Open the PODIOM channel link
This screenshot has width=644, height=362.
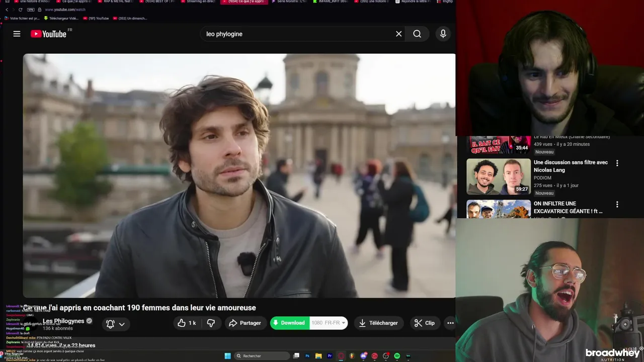543,177
